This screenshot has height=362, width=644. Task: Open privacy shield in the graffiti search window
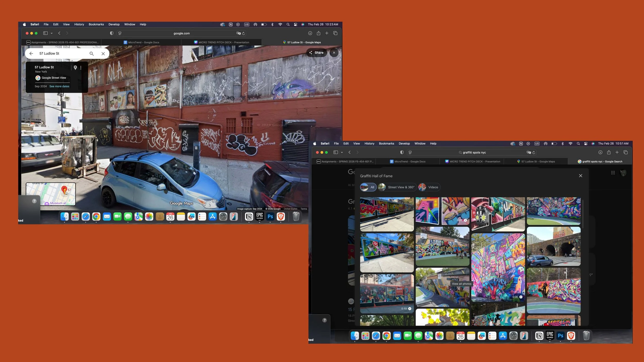coord(402,152)
